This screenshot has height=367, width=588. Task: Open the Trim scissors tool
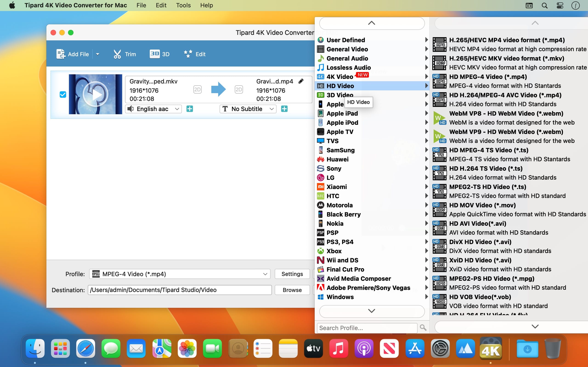tap(117, 54)
